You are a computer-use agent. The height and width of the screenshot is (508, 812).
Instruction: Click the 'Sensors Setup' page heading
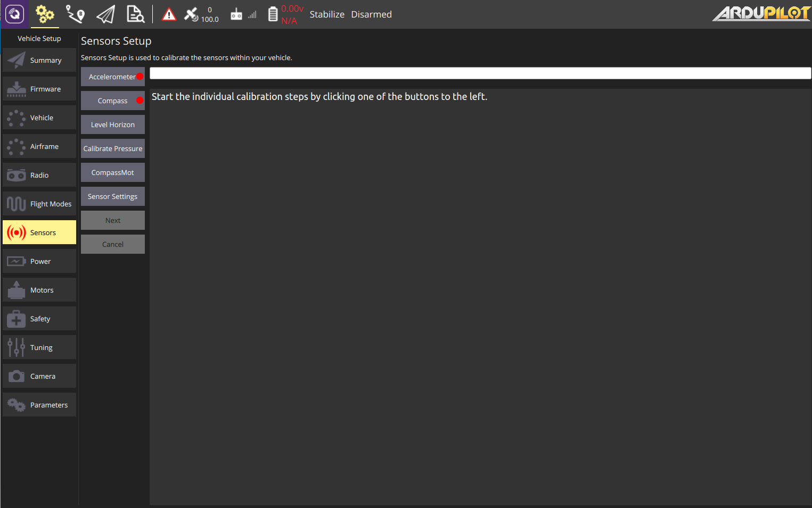tap(116, 41)
